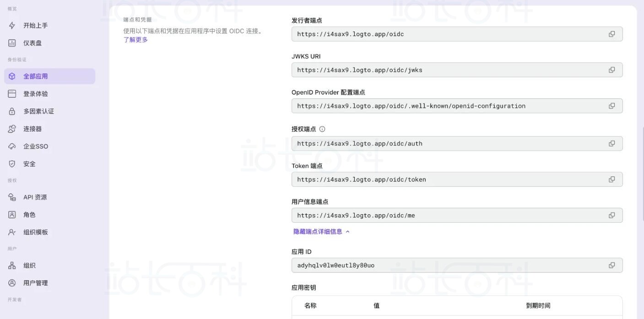Click the icon beside API 资源

click(12, 197)
